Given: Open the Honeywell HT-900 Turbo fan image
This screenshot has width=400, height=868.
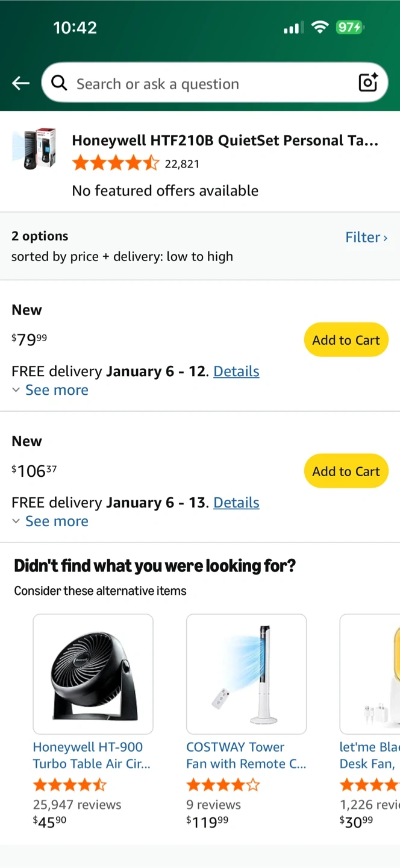Looking at the screenshot, I should (93, 674).
